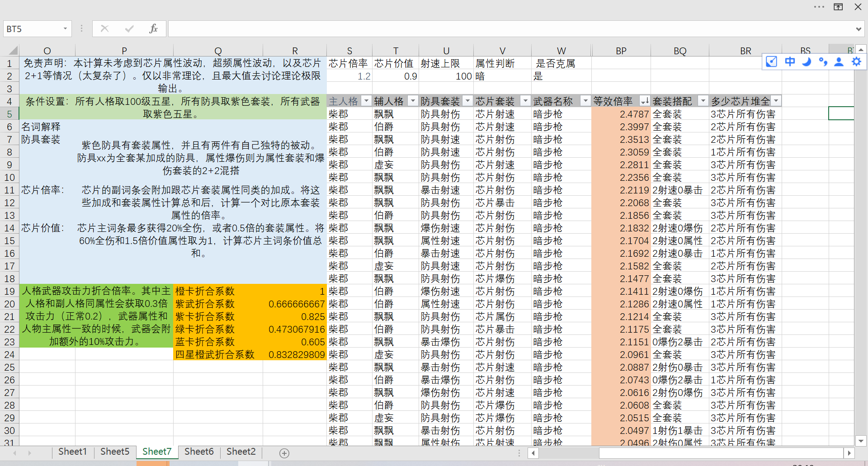Click the ribbon display options icon
This screenshot has width=868, height=466.
point(838,7)
